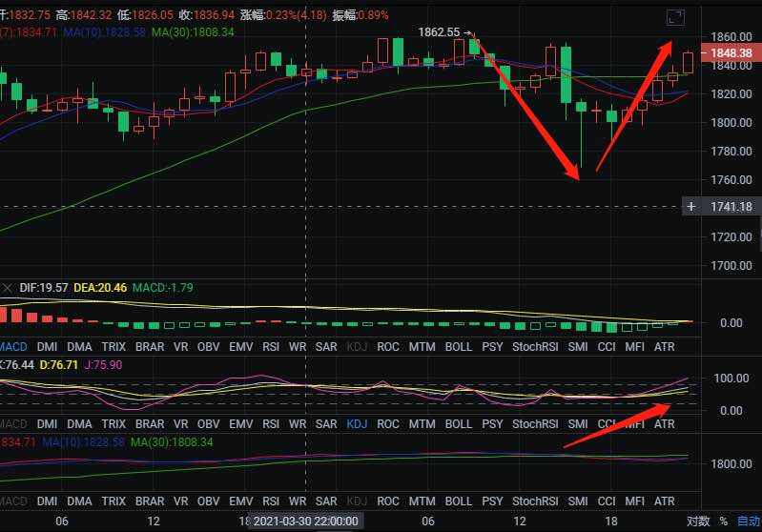This screenshot has height=532, width=762.
Task: Choose BRAR in the MACD panel's tab row
Action: [x=150, y=347]
